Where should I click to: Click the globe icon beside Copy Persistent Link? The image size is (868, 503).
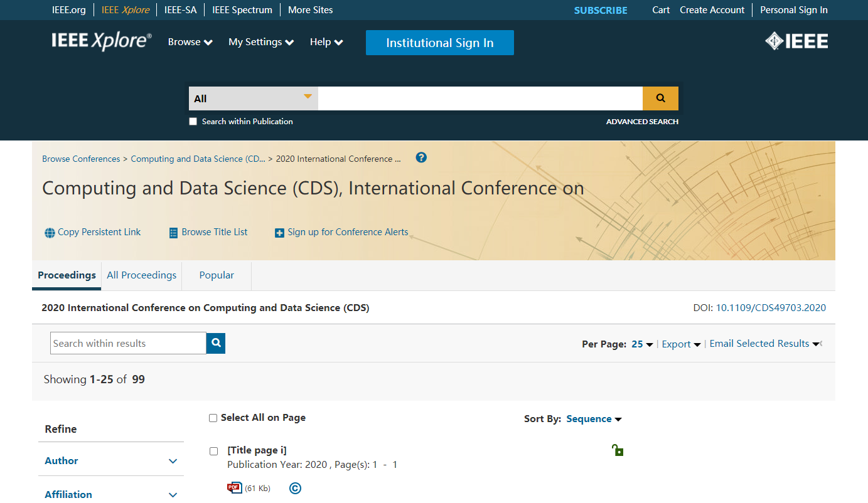(x=50, y=233)
